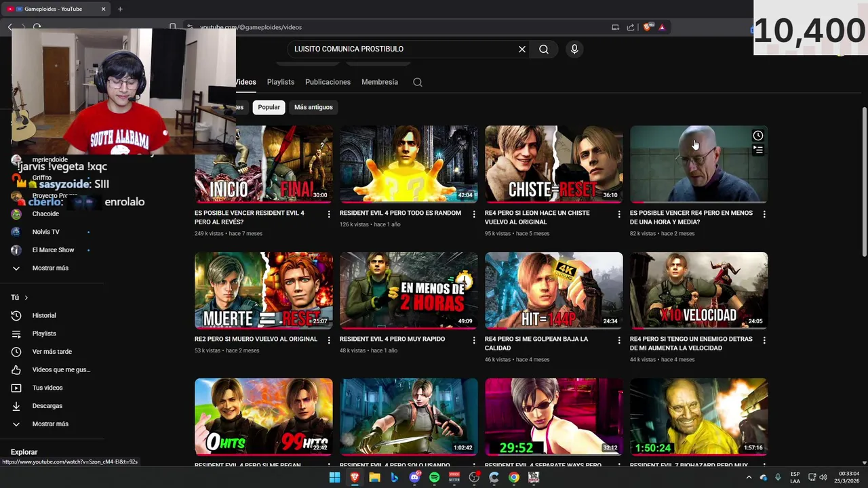Screen dimensions: 868x488
Task: Open three-dot menu for RE2 PERO SI MUERO video
Action: click(329, 340)
